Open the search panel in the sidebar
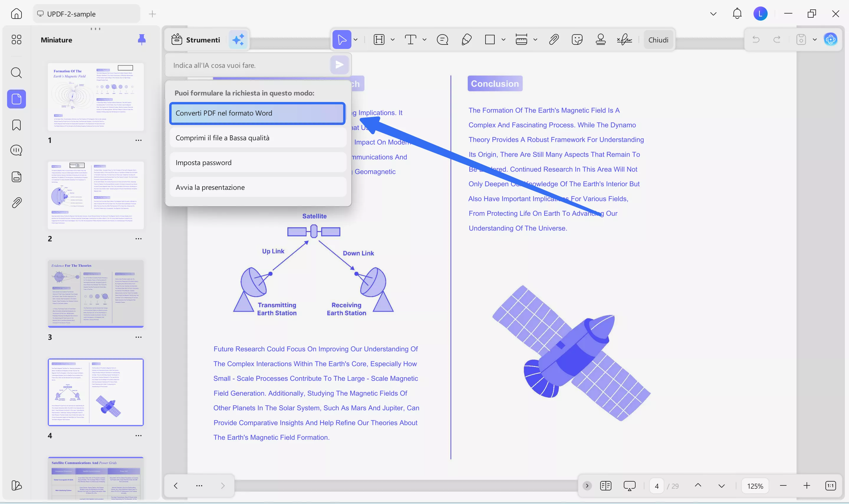 pos(16,73)
